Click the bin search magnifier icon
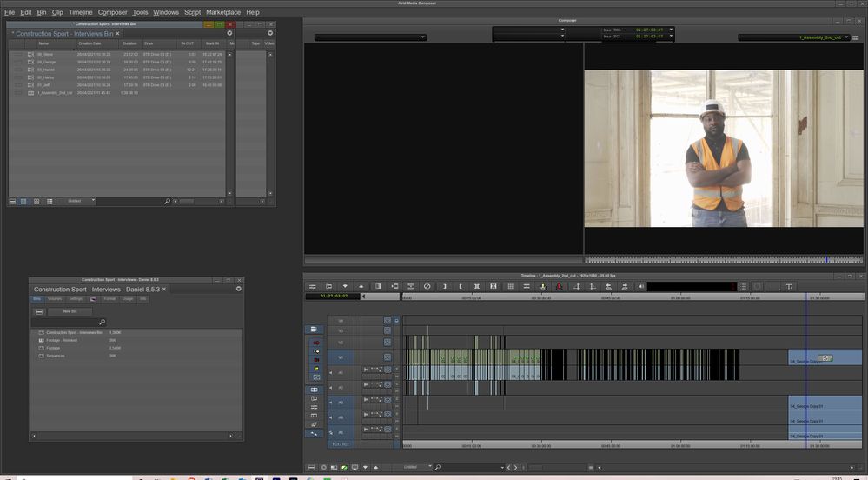 (167, 201)
